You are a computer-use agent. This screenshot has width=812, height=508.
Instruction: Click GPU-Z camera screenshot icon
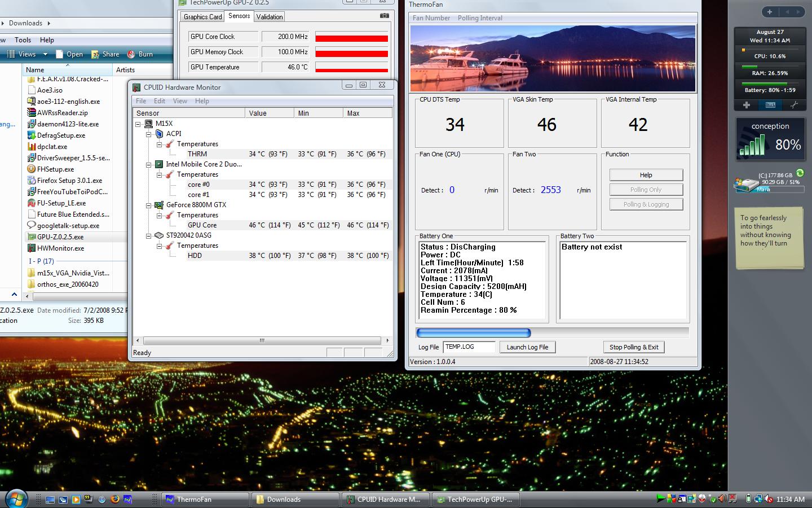(x=384, y=16)
